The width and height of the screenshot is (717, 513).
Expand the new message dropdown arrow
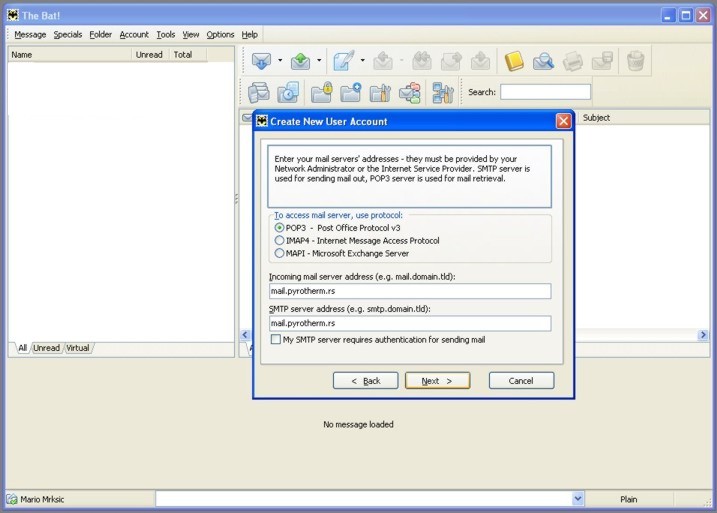(x=363, y=60)
